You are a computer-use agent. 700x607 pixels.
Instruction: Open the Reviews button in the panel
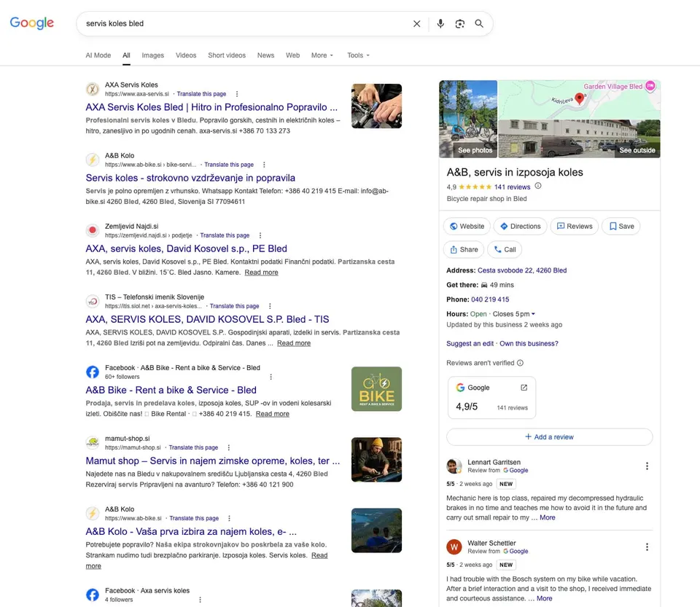click(575, 227)
